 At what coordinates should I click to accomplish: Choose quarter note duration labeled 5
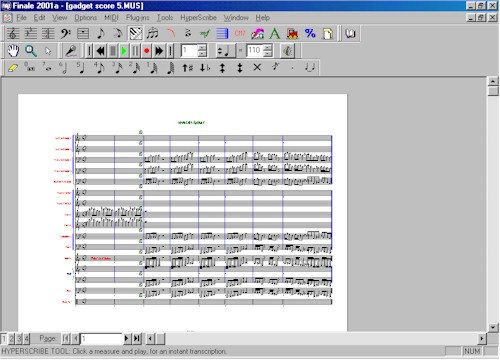pyautogui.click(x=82, y=68)
